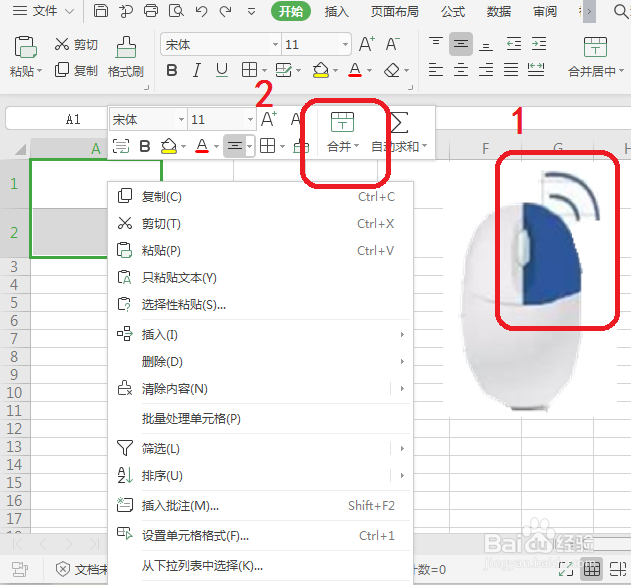Screen dimensions: 631x585
Task: Choose 设置单元格格式(F)...
Action: pyautogui.click(x=260, y=536)
